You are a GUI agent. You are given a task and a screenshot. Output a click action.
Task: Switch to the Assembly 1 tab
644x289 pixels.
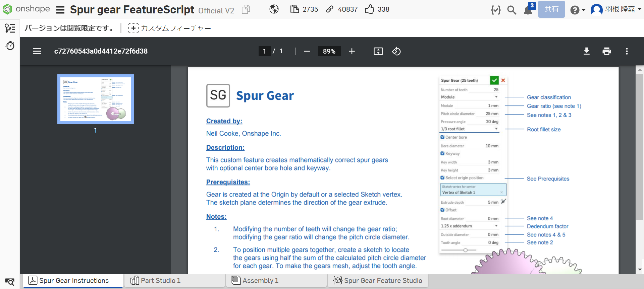pos(276,280)
